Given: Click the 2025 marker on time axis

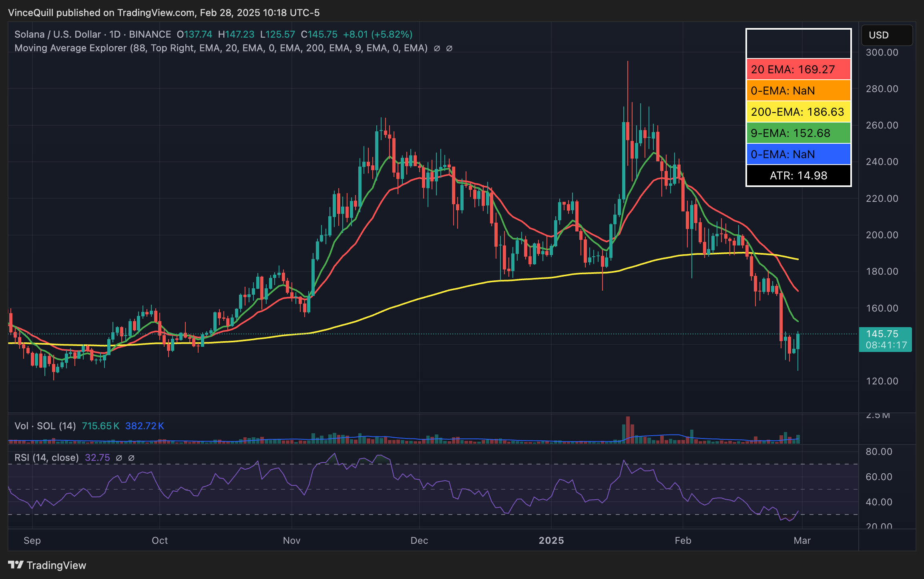Looking at the screenshot, I should [x=551, y=540].
